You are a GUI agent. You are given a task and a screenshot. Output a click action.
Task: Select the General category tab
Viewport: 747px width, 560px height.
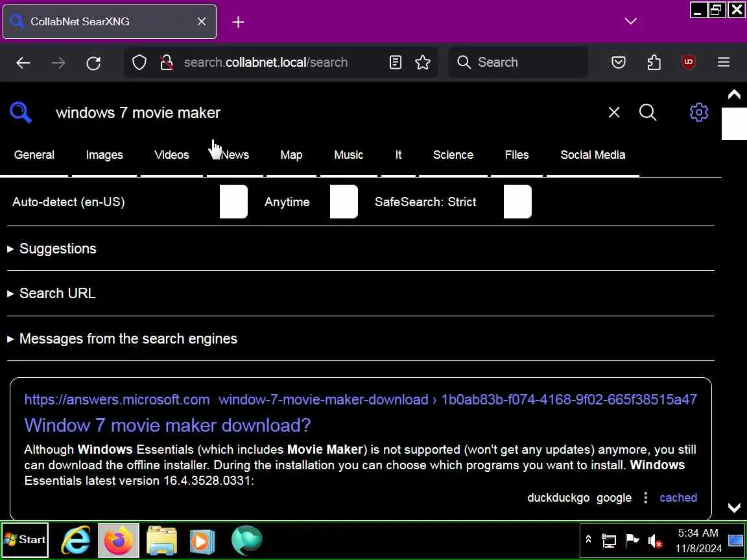pyautogui.click(x=34, y=155)
